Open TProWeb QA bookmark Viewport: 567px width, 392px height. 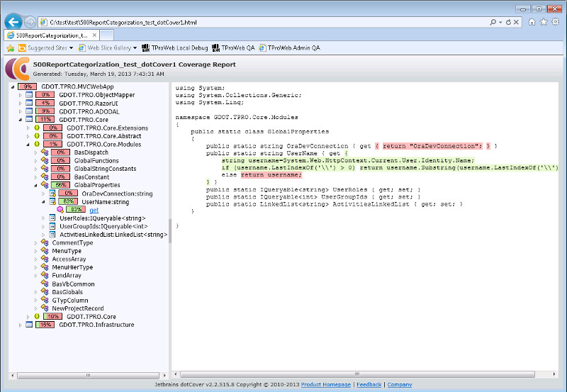(233, 47)
